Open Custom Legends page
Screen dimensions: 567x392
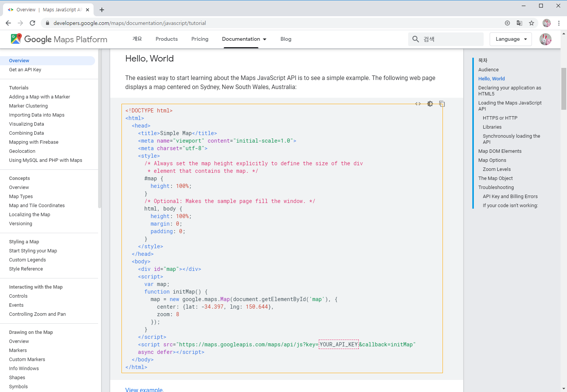click(27, 260)
